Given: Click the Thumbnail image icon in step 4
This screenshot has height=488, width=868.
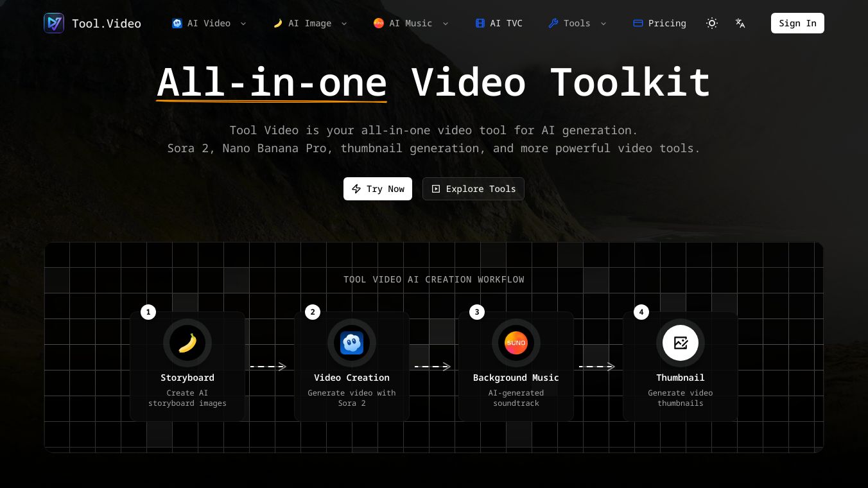Looking at the screenshot, I should (681, 343).
